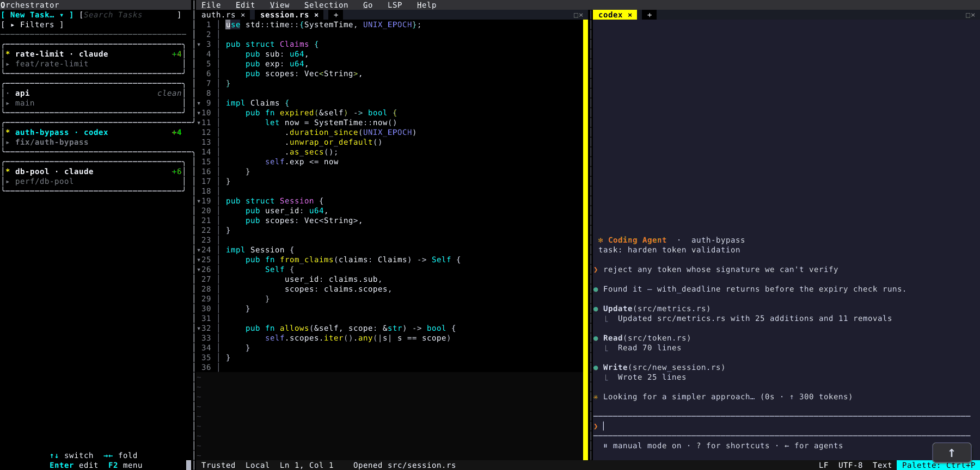Viewport: 980px width, 470px height.
Task: Click the F2 menu hint
Action: click(125, 465)
